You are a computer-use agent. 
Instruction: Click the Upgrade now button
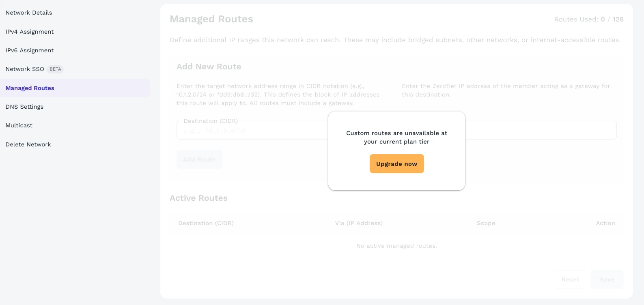396,164
